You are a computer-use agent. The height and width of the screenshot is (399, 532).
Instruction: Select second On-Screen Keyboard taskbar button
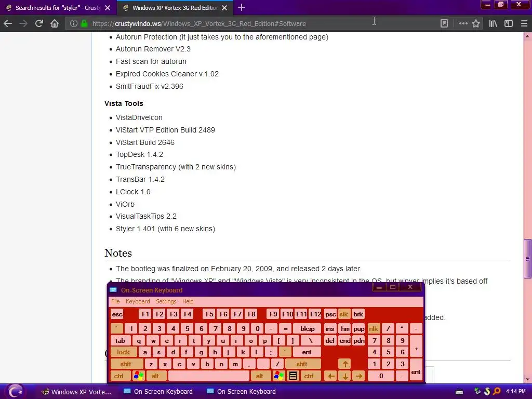click(x=242, y=392)
